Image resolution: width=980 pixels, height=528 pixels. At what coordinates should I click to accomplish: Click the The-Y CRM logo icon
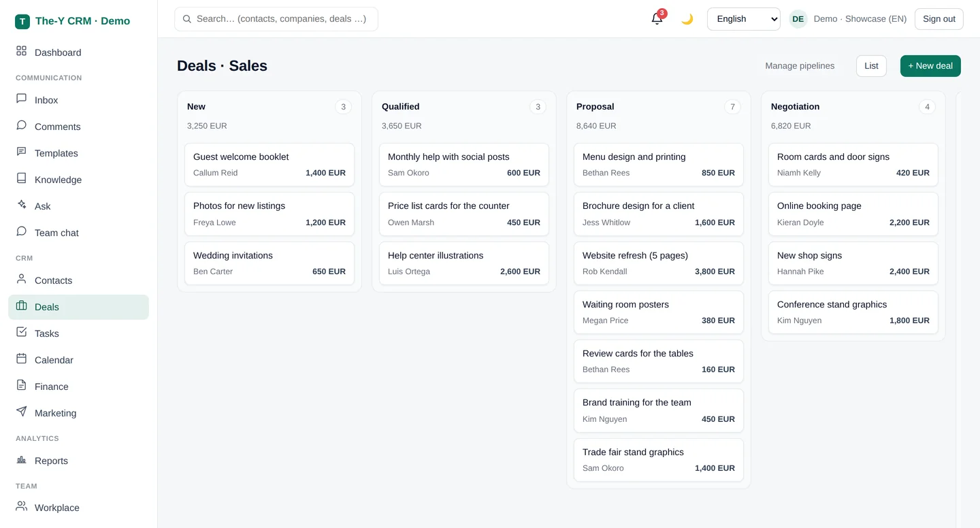pos(22,21)
